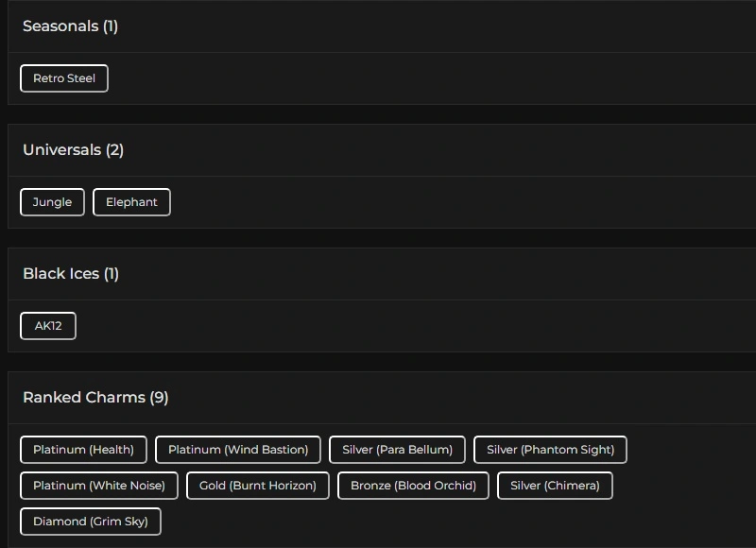Screen dimensions: 756x548
Task: Click empty space right of Elephant tag
Action: point(425,202)
